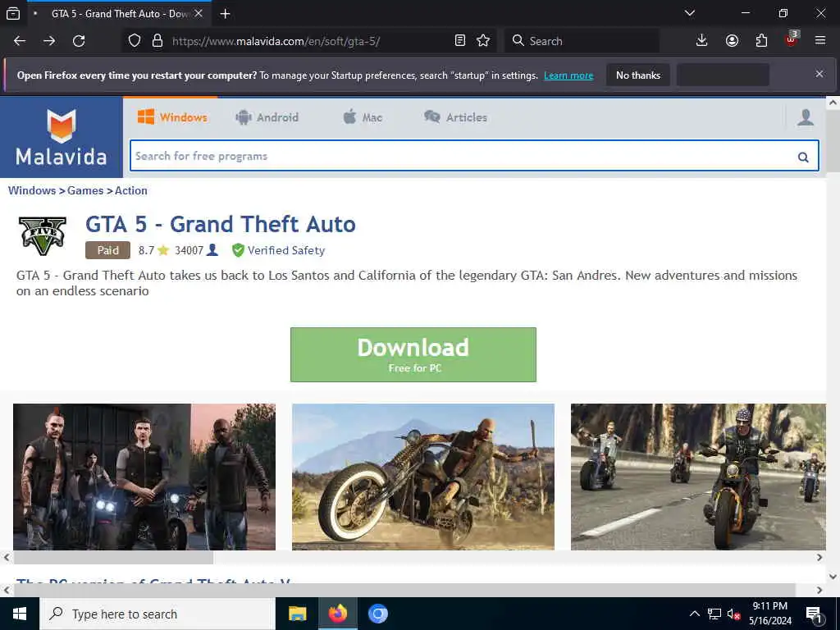This screenshot has width=840, height=630.
Task: Click the Paid license badge
Action: [x=107, y=250]
